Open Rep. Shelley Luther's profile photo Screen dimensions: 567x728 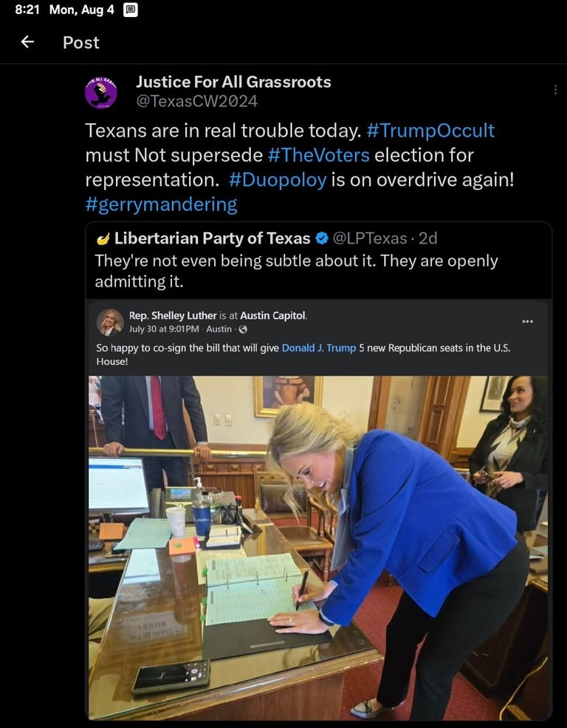click(x=110, y=322)
